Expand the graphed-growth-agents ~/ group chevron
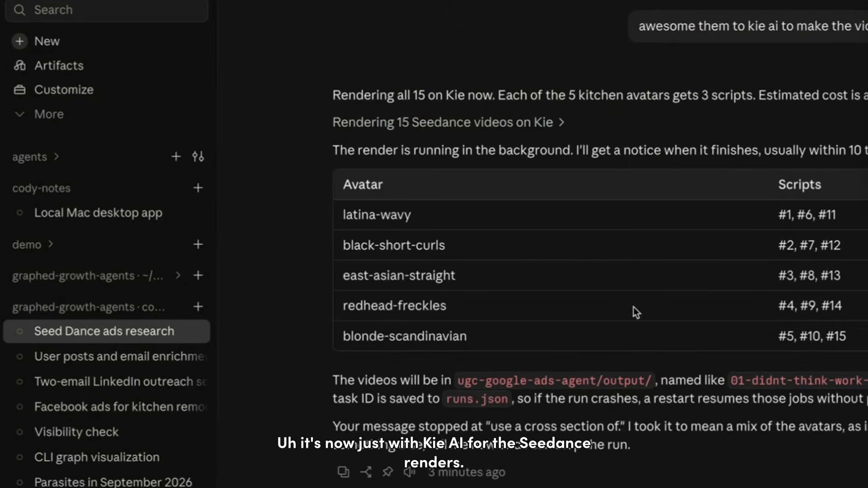The width and height of the screenshot is (868, 488). (178, 275)
